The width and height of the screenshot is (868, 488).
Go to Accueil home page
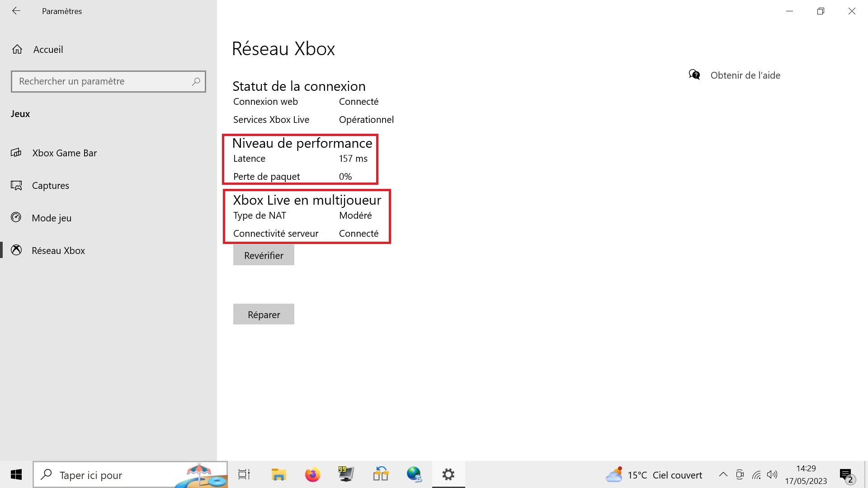[x=47, y=49]
